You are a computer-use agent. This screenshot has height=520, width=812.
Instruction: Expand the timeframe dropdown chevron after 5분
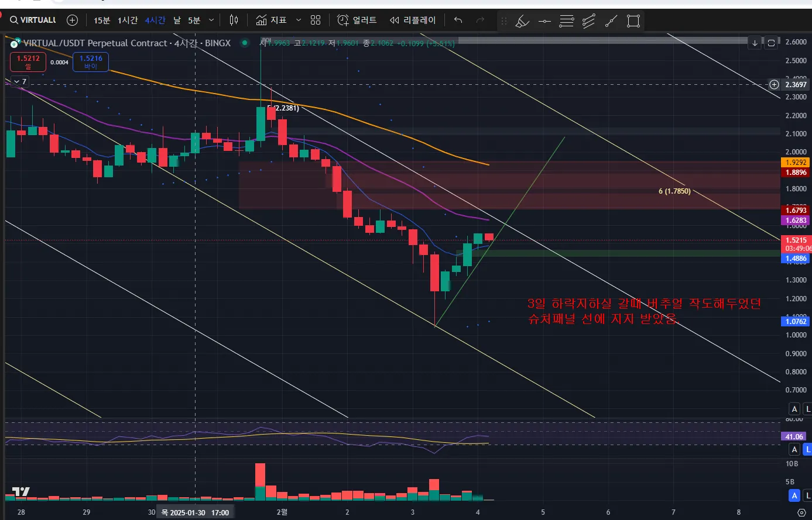click(x=213, y=20)
